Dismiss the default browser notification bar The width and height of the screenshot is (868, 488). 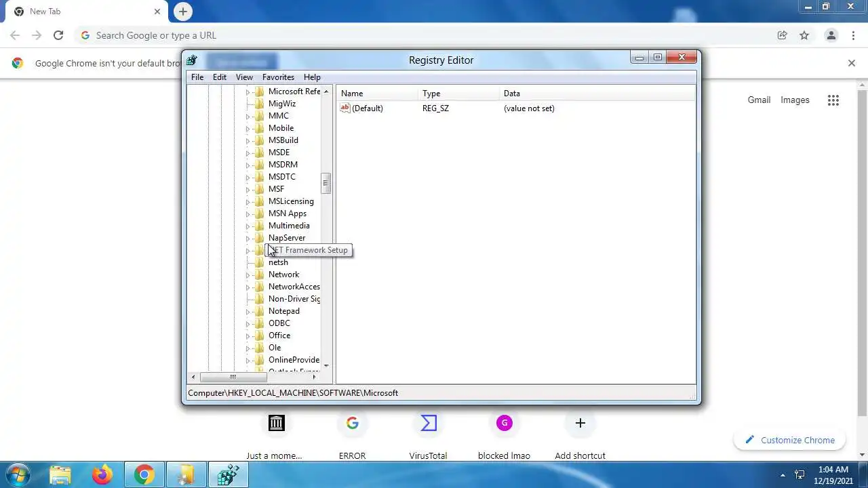852,63
